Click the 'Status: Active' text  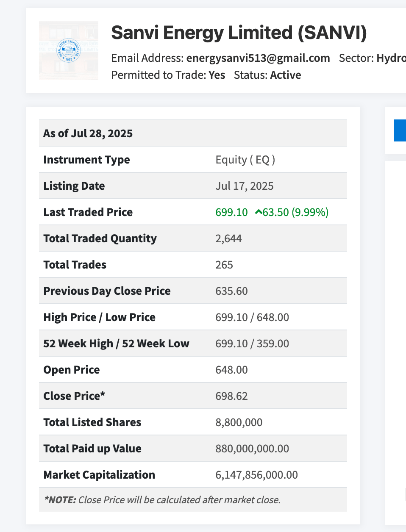[x=267, y=75]
